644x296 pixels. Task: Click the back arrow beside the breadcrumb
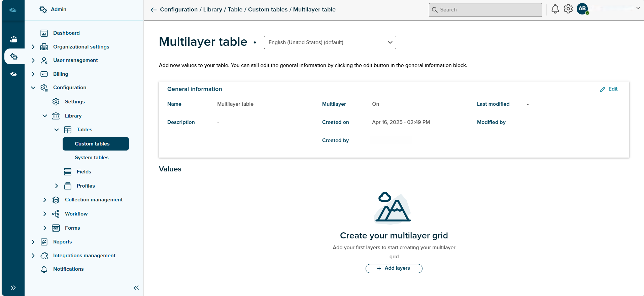click(x=154, y=10)
